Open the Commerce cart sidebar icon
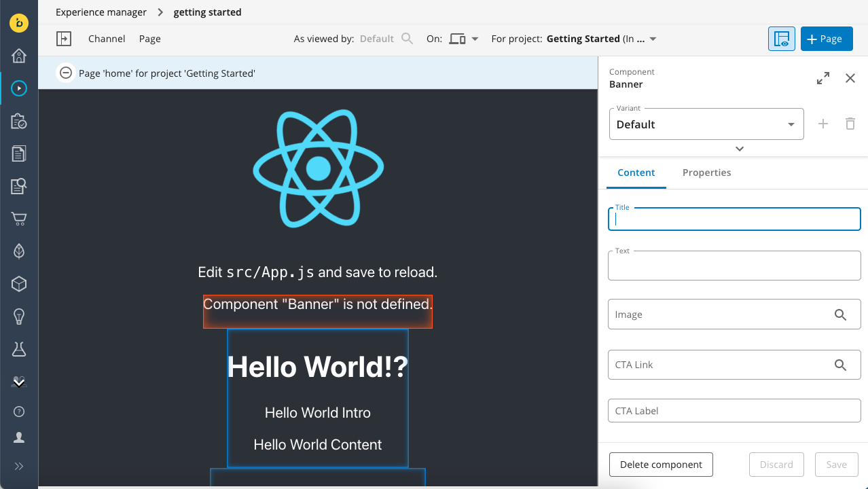Viewport: 868px width, 489px height. pyautogui.click(x=19, y=219)
